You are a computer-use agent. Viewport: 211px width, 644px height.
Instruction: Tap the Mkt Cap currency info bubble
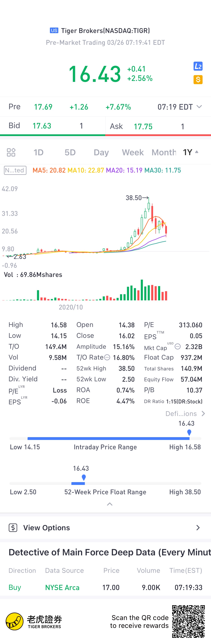177,346
